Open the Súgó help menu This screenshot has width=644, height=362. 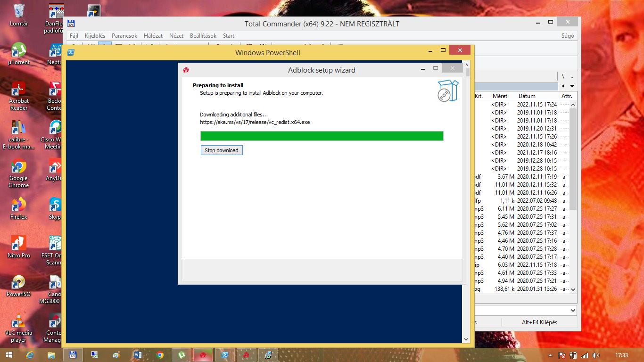568,36
